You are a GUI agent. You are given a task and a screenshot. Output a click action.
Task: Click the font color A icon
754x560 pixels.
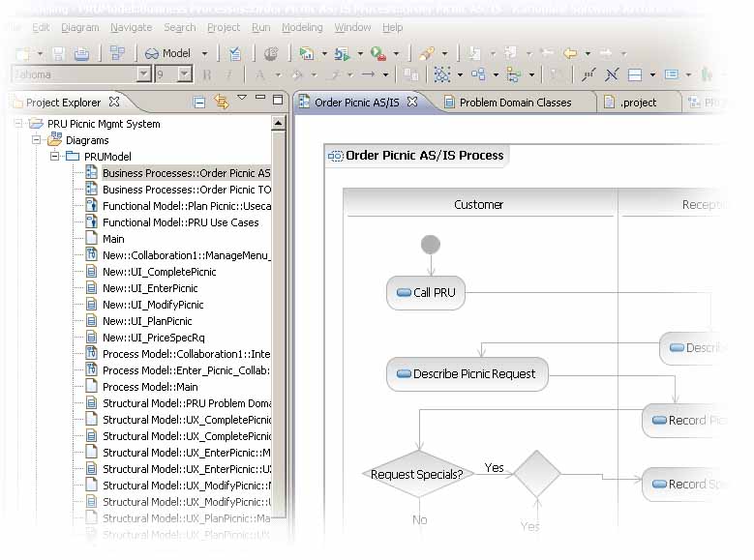pos(259,74)
